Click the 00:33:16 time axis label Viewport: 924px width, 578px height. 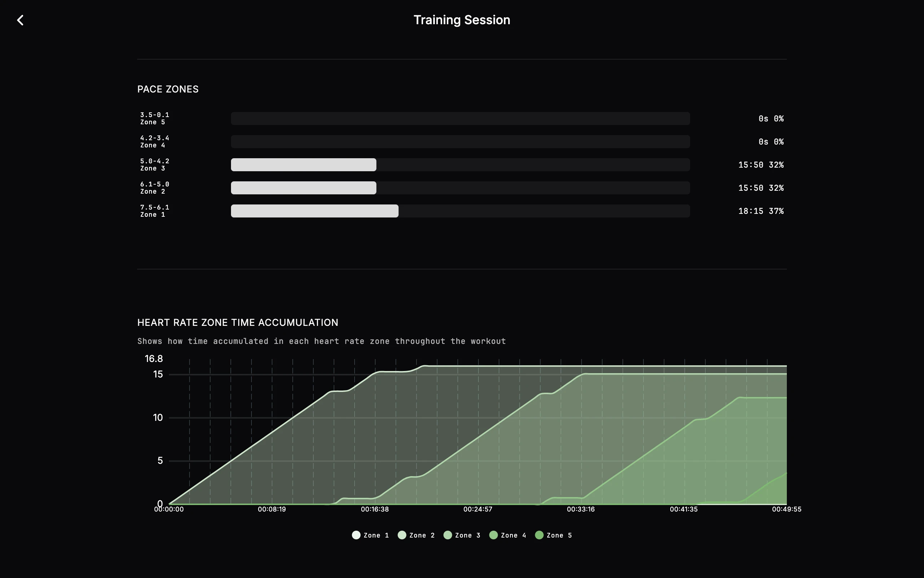pyautogui.click(x=581, y=509)
